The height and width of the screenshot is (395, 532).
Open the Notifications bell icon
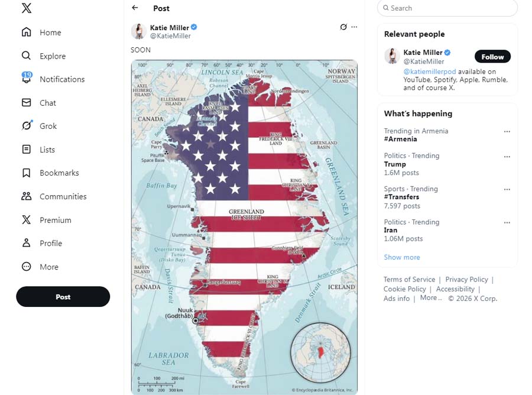click(27, 79)
